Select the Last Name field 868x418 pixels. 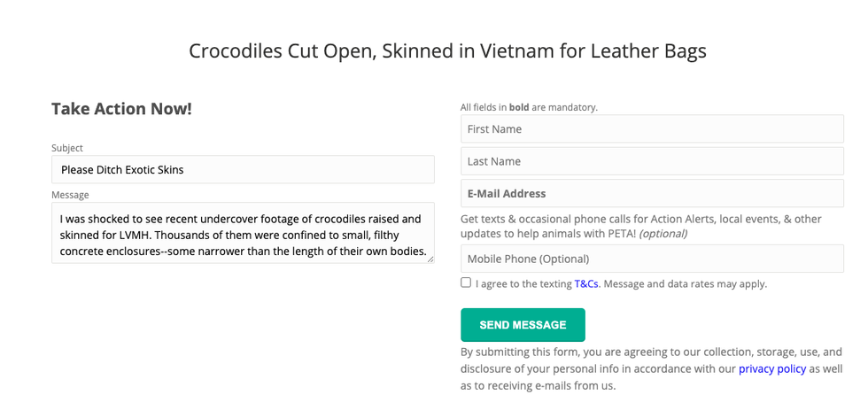pyautogui.click(x=652, y=161)
